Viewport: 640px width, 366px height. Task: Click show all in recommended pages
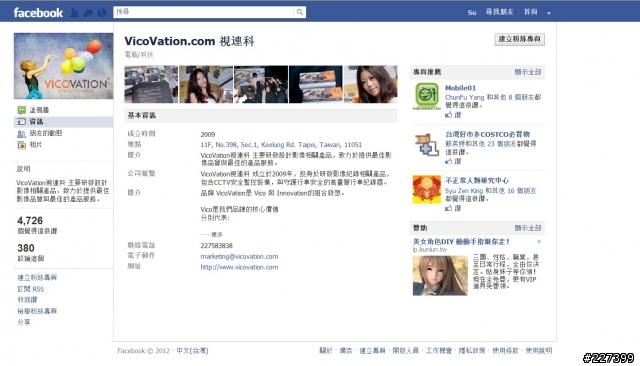coord(528,72)
